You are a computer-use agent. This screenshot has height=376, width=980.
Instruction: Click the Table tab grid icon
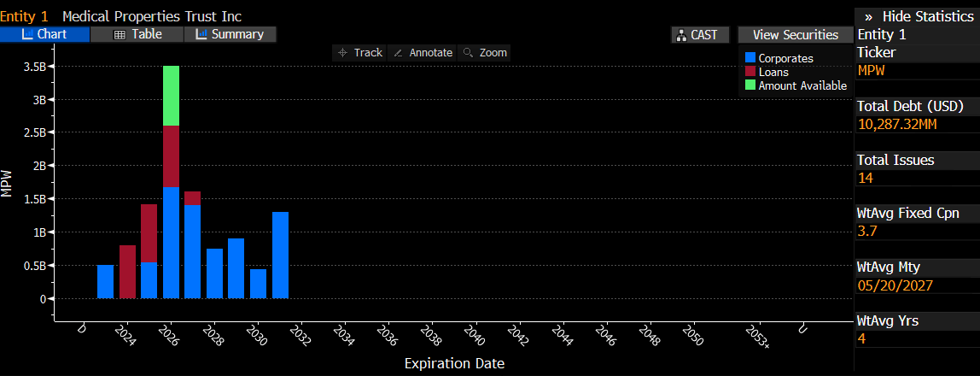(x=120, y=35)
